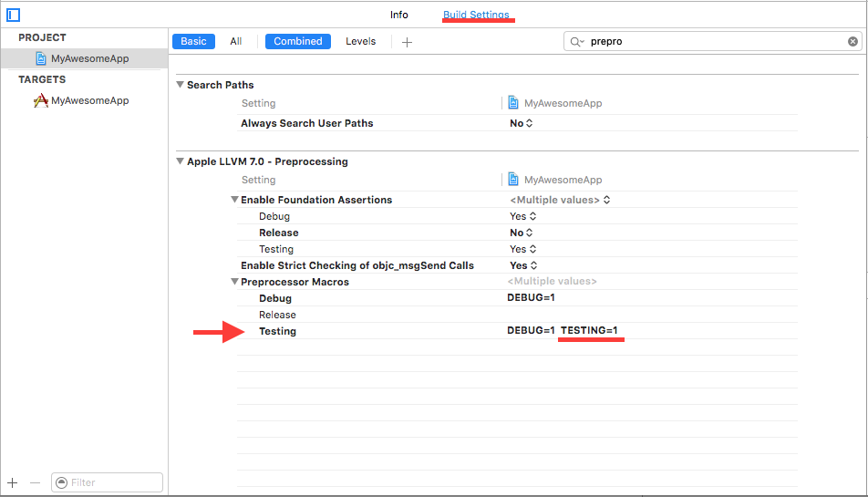Screen dimensions: 868x497
Task: Click filter icon in Filter field
Action: [x=61, y=482]
